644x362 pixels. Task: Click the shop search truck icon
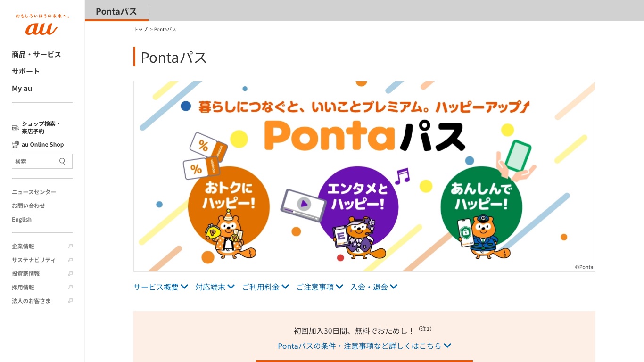pyautogui.click(x=16, y=127)
